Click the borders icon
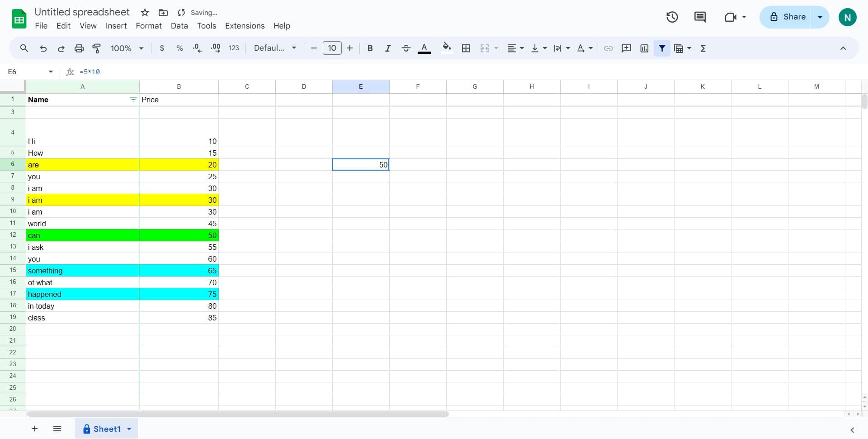This screenshot has height=439, width=868. click(x=466, y=48)
